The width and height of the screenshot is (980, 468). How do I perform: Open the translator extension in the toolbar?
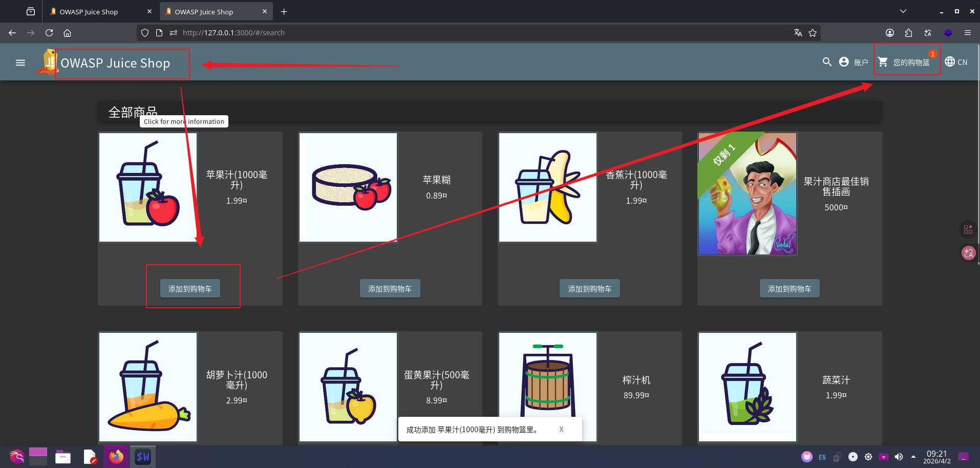928,33
